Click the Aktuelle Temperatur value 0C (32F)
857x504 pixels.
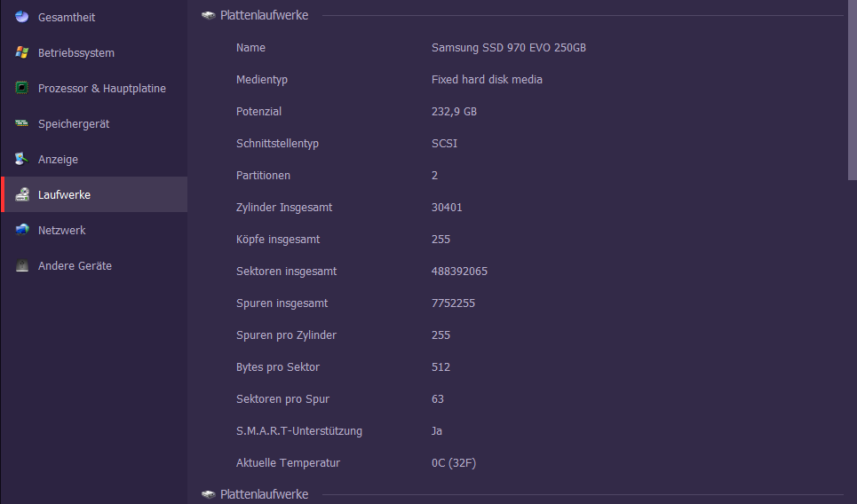(454, 463)
